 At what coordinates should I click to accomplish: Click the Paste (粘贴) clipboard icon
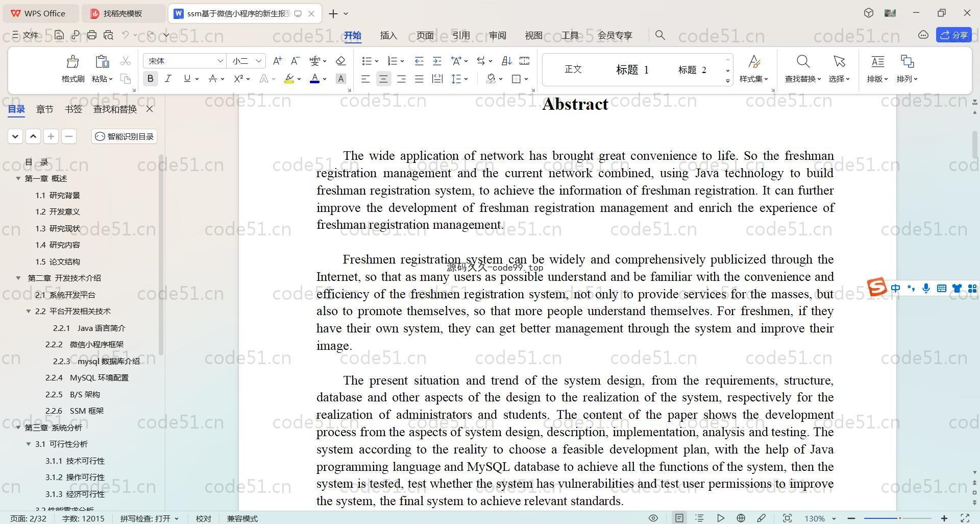coord(102,62)
